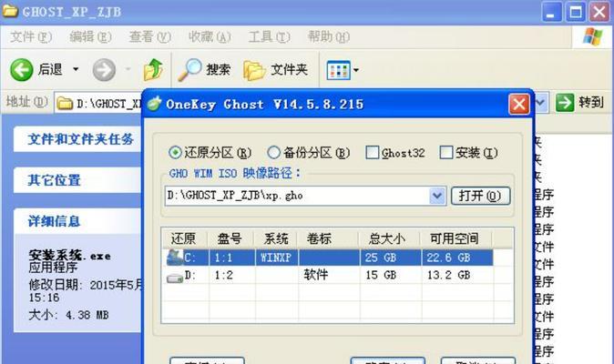
Task: Click the 盘号 column header
Action: 230,238
